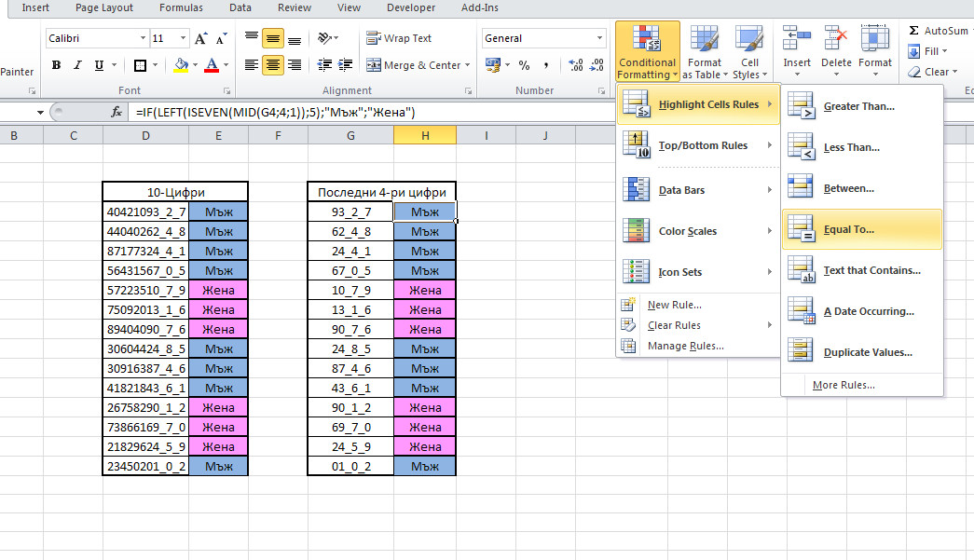Toggle Center horizontal alignment
The image size is (974, 560).
tap(273, 65)
